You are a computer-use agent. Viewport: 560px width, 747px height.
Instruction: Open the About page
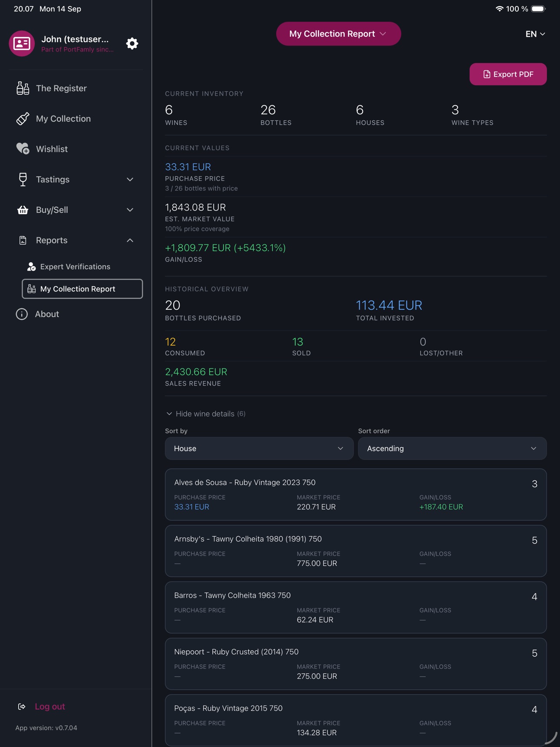tap(47, 314)
